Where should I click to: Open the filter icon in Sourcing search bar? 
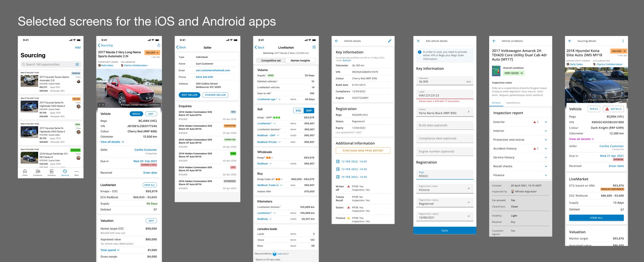(x=77, y=64)
